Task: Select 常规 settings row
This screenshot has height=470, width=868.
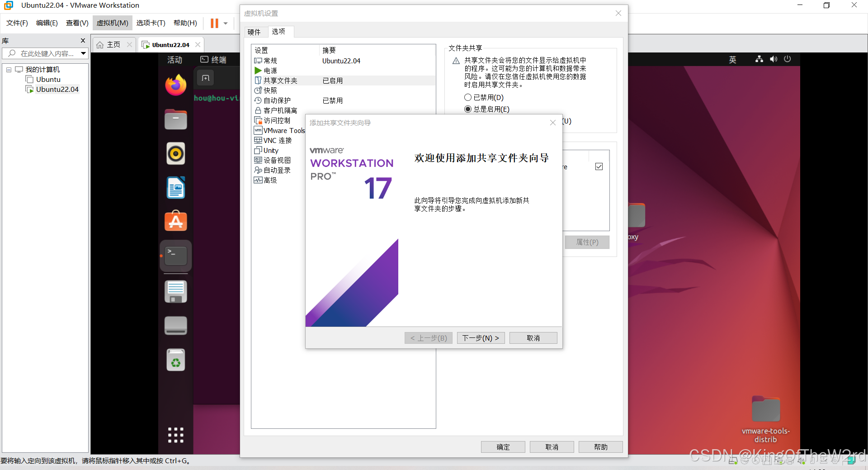Action: 344,61
